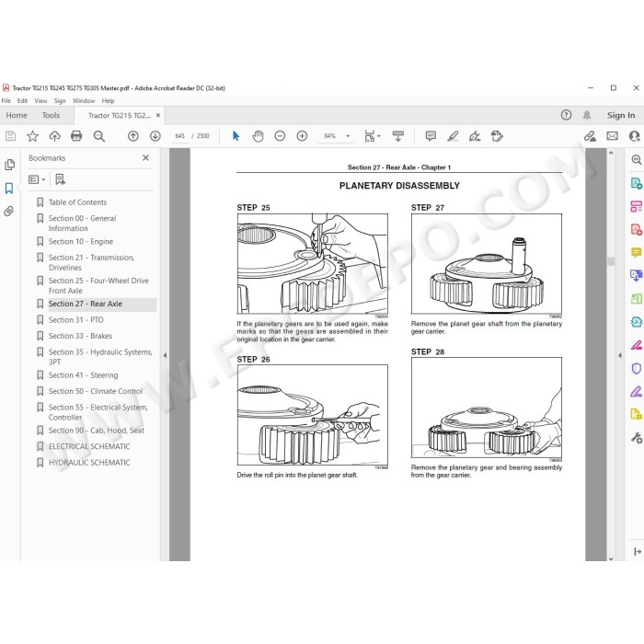This screenshot has height=644, width=644.
Task: Open the Help question mark icon
Action: (566, 115)
